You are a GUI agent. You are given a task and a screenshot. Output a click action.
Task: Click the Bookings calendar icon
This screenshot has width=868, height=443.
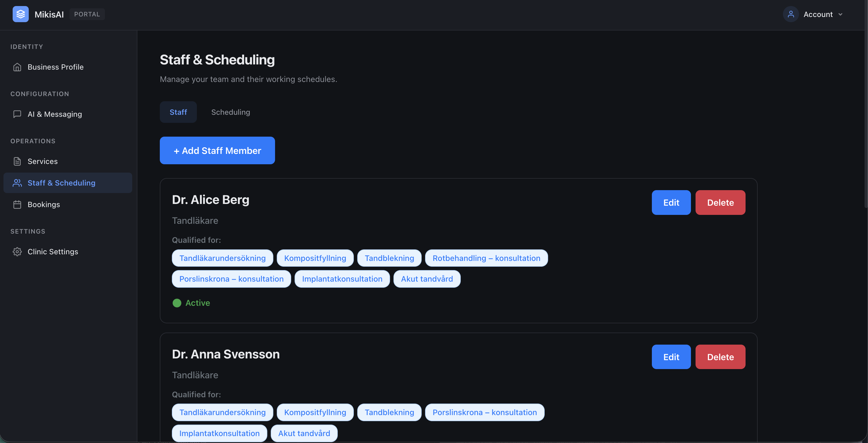click(17, 205)
